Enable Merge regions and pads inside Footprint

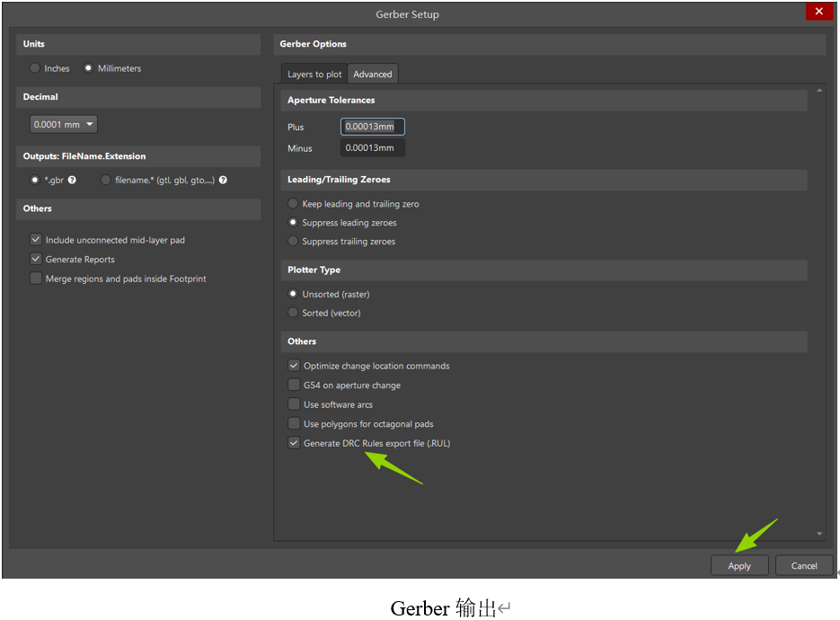[36, 279]
